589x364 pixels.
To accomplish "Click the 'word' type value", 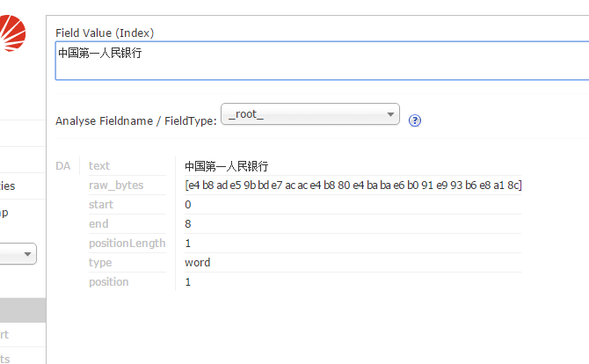I will coord(198,263).
